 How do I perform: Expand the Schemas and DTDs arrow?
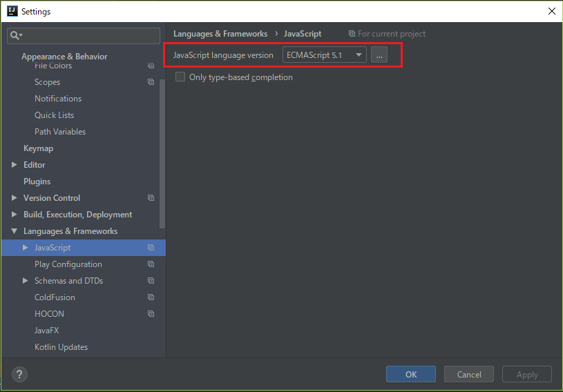click(x=25, y=280)
